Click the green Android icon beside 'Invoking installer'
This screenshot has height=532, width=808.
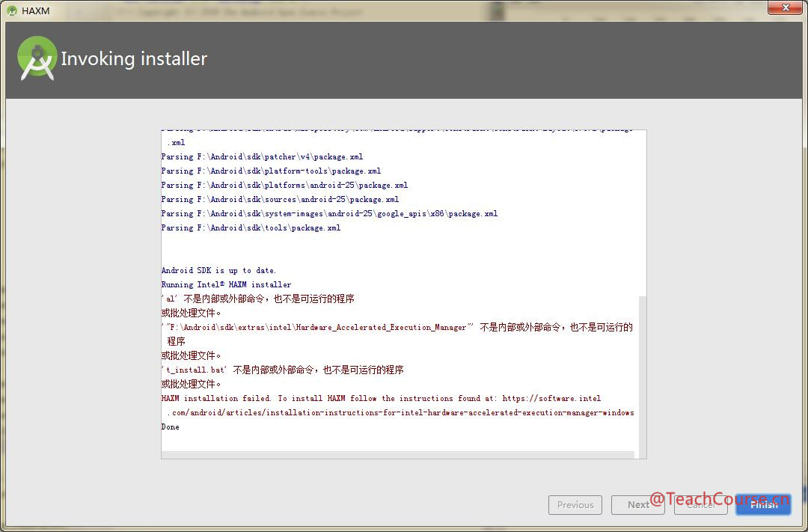(x=37, y=58)
